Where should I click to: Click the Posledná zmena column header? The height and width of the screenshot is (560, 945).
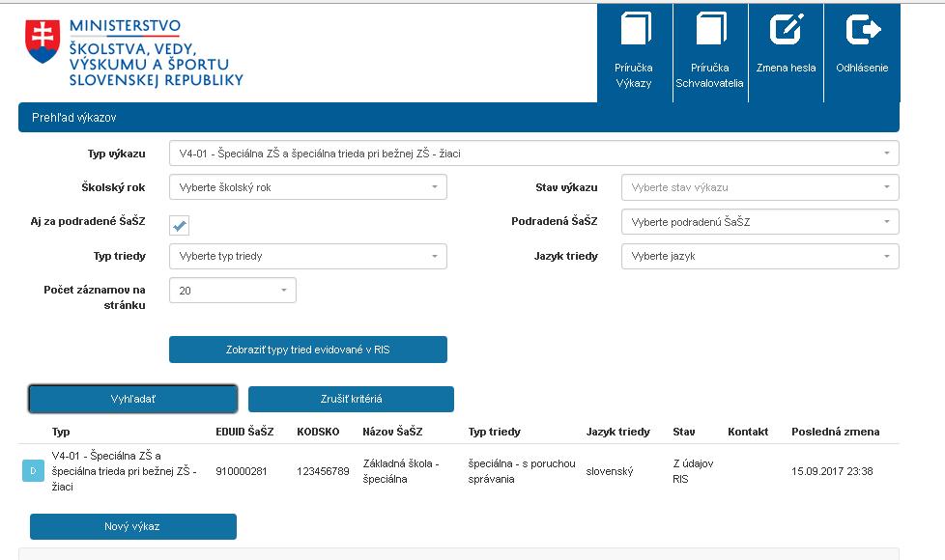835,432
